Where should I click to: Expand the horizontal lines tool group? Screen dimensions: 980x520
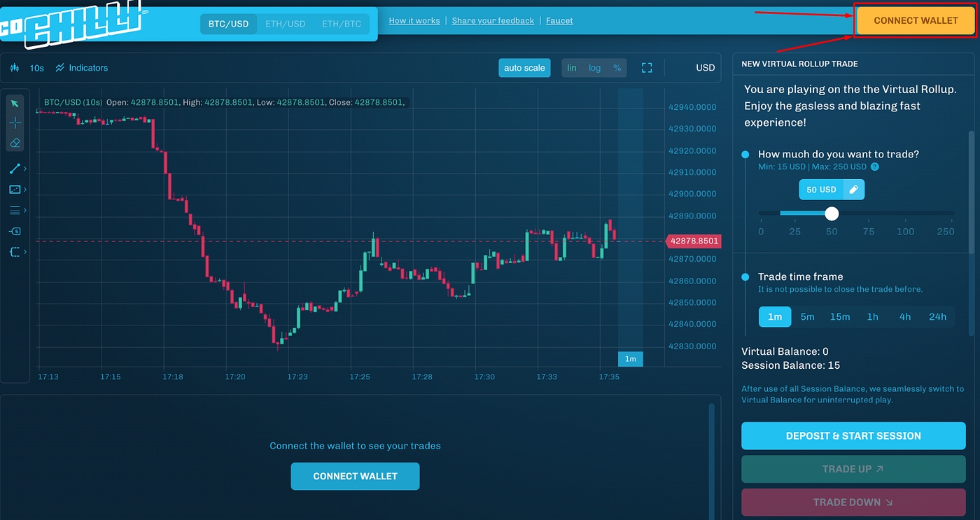click(x=25, y=210)
